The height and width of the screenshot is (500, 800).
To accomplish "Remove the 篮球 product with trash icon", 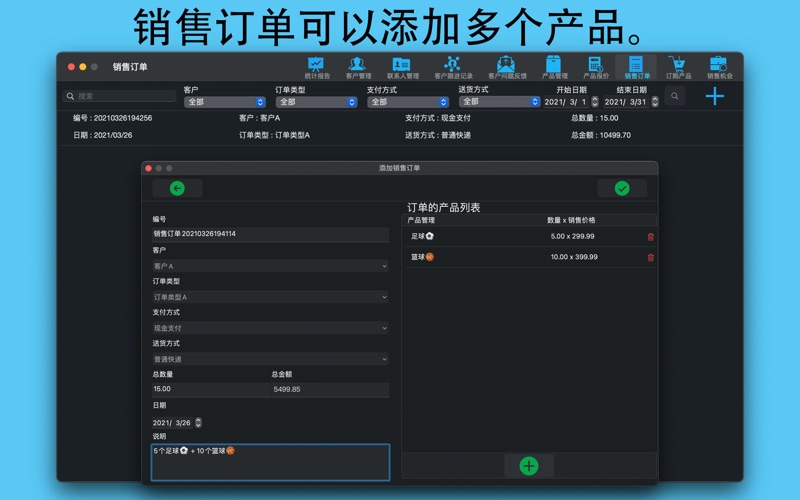I will pyautogui.click(x=650, y=257).
